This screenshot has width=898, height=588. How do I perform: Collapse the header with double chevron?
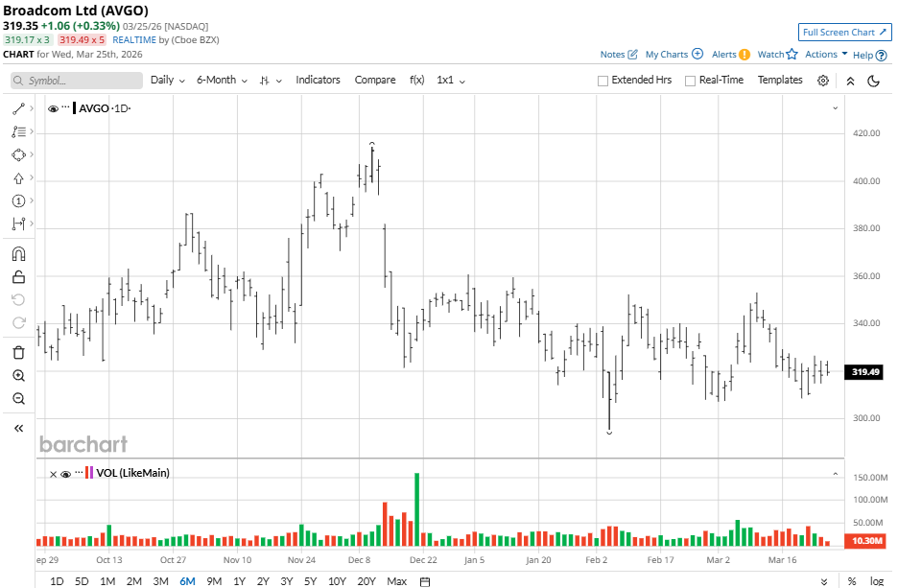pos(850,81)
